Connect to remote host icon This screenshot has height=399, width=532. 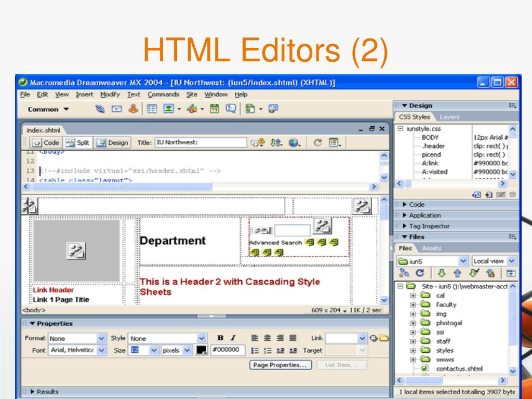point(404,273)
